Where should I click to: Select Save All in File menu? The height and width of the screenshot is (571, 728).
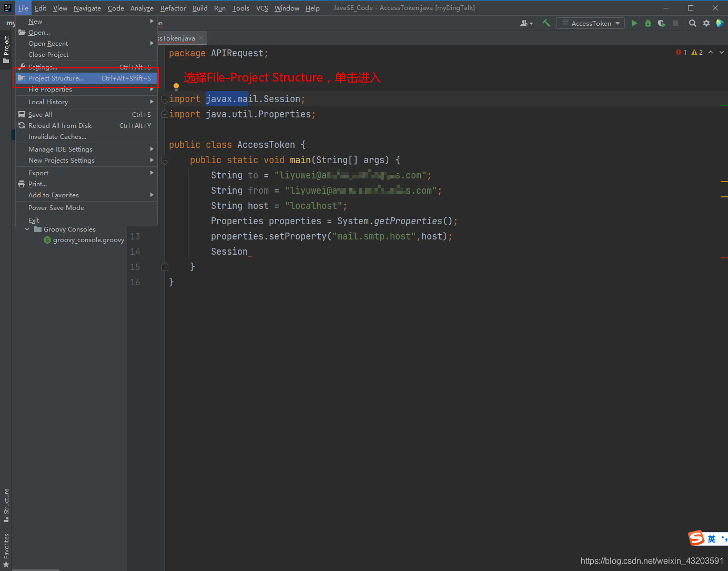[x=87, y=115]
